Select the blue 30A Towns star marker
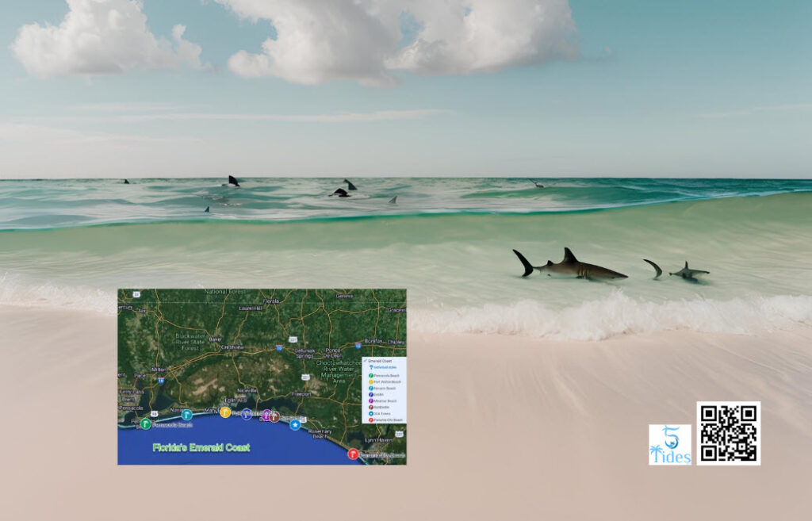The width and height of the screenshot is (812, 521). tap(295, 424)
